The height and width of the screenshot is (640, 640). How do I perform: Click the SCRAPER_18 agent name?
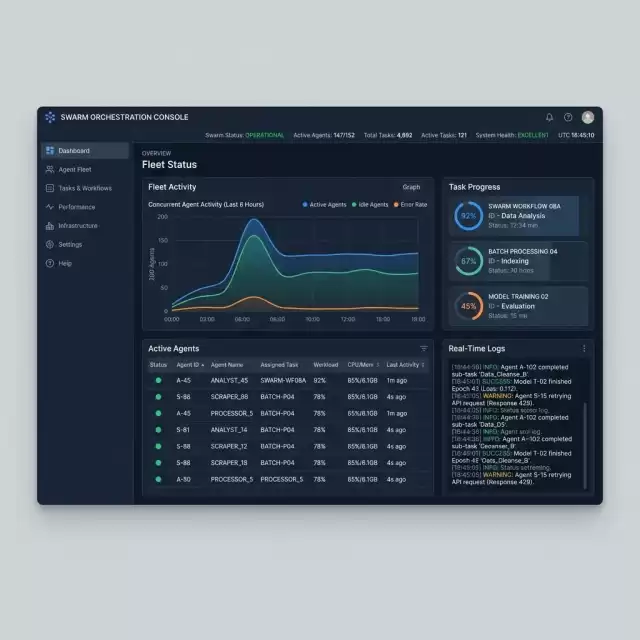point(229,463)
